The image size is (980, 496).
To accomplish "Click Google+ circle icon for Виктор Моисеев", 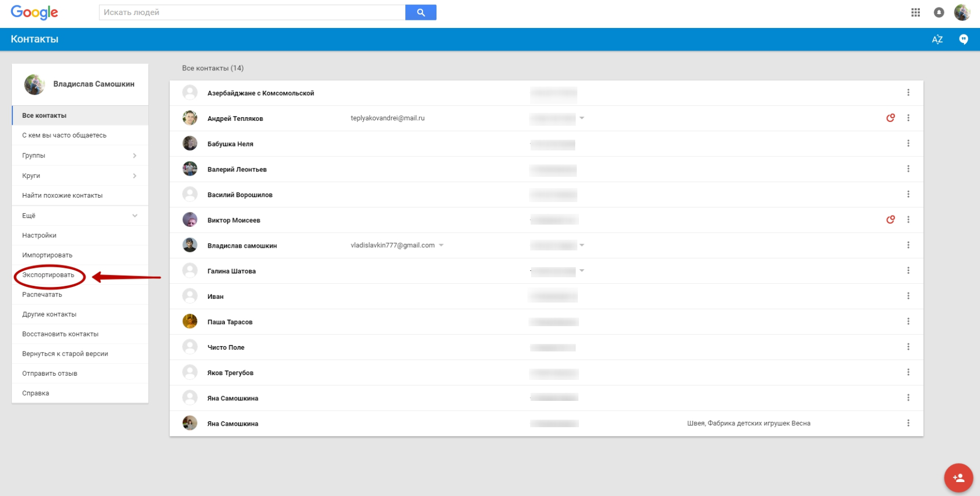I will [890, 219].
